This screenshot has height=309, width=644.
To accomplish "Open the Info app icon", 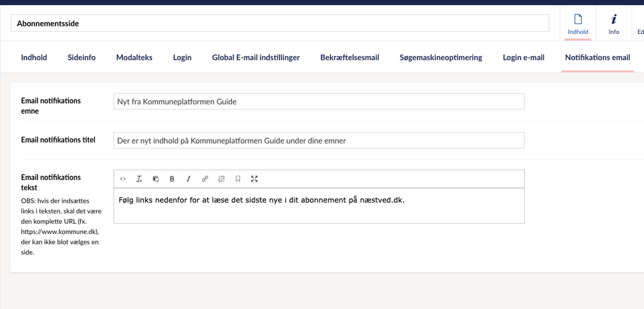I will (614, 24).
